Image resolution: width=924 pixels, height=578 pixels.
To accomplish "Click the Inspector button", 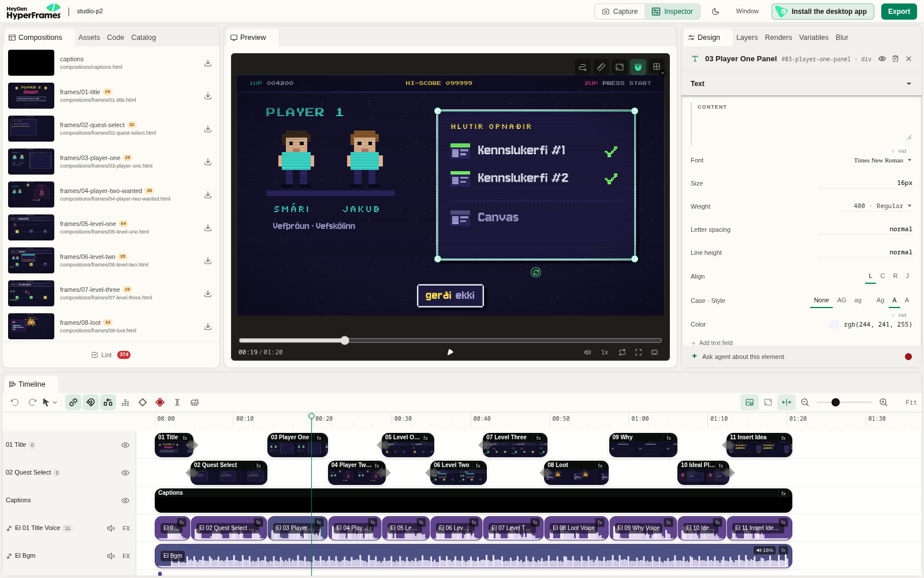I will [x=672, y=12].
